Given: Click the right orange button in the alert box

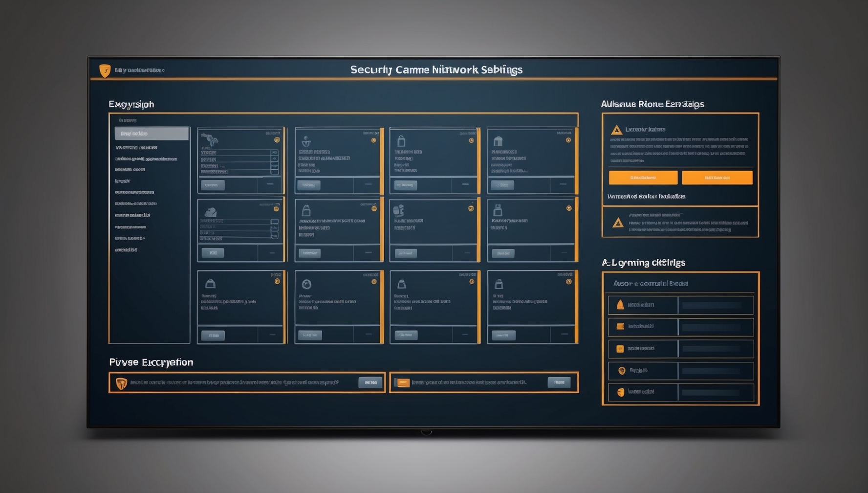Looking at the screenshot, I should pyautogui.click(x=717, y=178).
